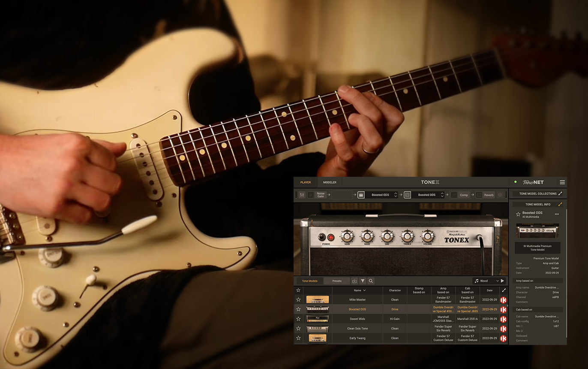The width and height of the screenshot is (588, 369).
Task: Open the Wood demo loop dropdown
Action: 497,281
